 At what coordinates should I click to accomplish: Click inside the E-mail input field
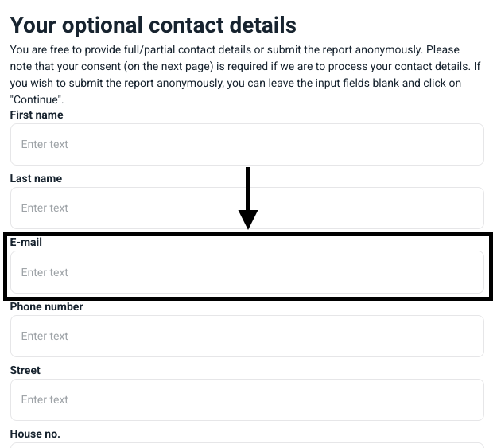[247, 272]
